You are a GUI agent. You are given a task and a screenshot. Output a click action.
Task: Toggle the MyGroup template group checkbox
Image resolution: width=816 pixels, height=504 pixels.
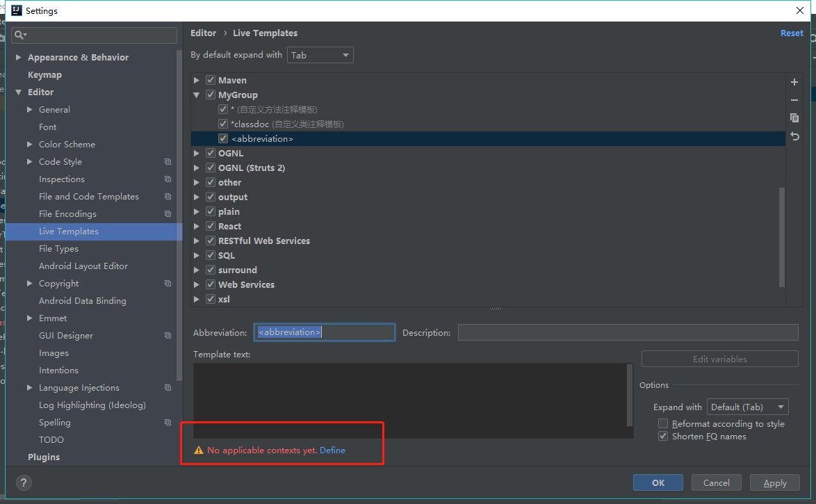tap(211, 95)
